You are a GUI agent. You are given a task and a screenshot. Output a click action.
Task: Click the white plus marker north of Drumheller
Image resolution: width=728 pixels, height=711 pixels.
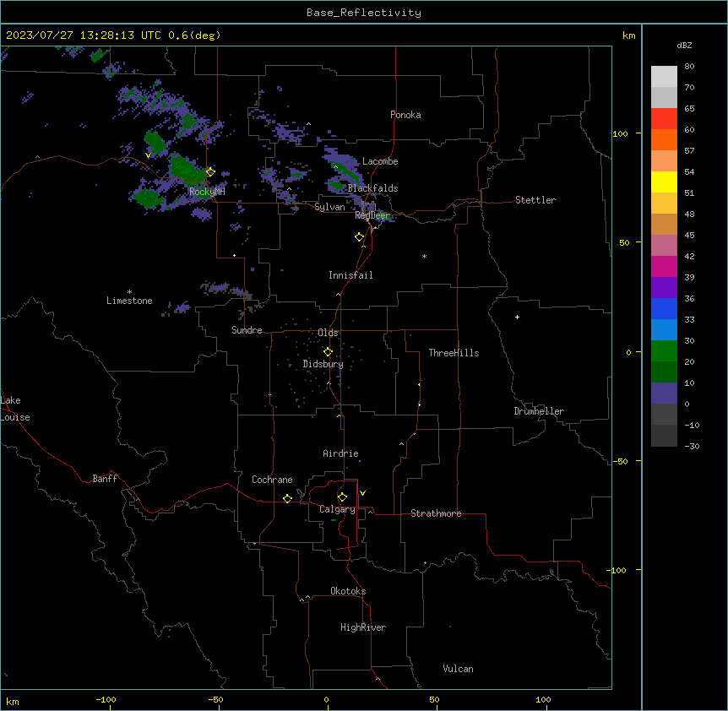517,317
